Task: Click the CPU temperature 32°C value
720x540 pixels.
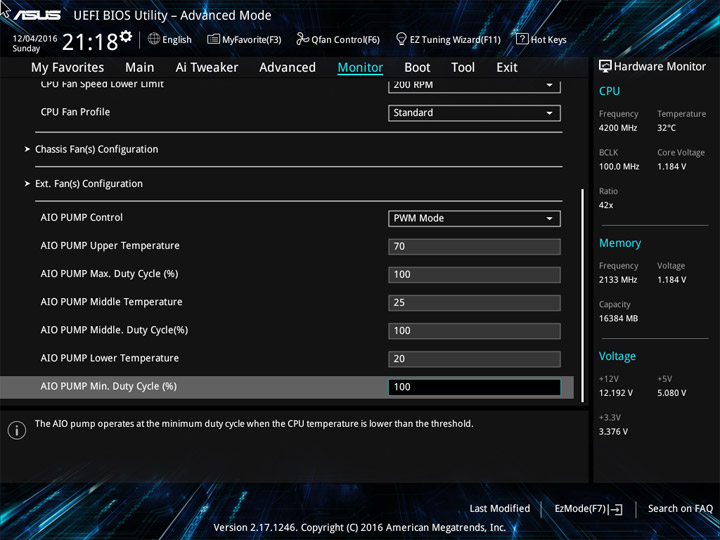Action: (x=666, y=128)
